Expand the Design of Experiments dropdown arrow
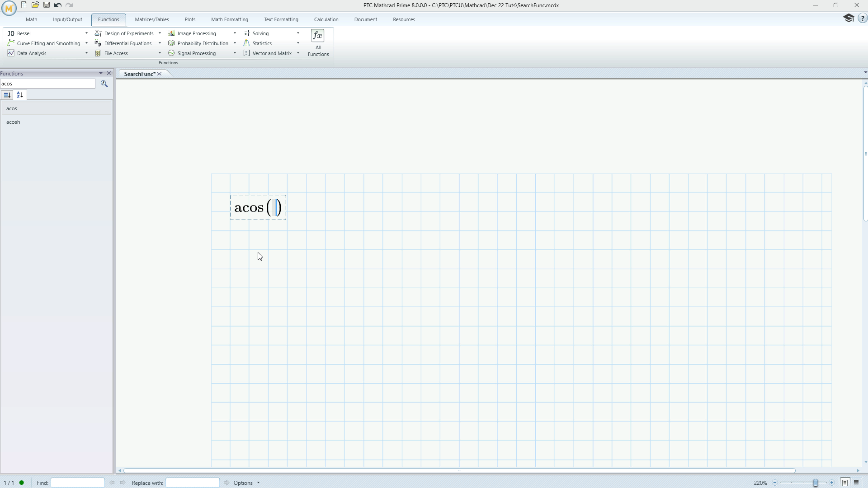The image size is (868, 488). coord(160,33)
